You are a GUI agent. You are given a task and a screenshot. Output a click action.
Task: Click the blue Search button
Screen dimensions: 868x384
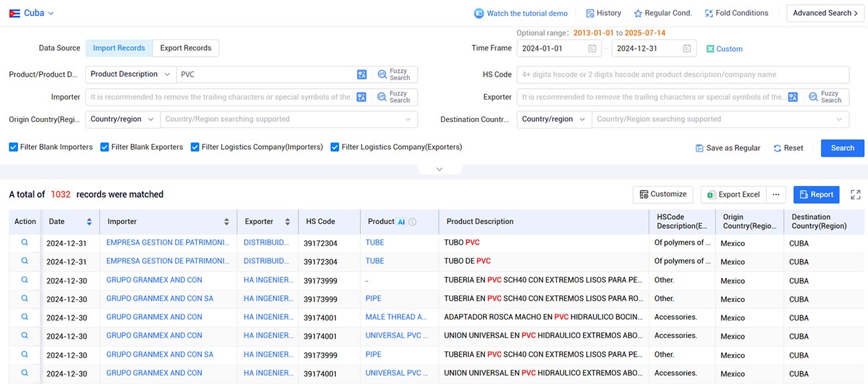click(843, 148)
